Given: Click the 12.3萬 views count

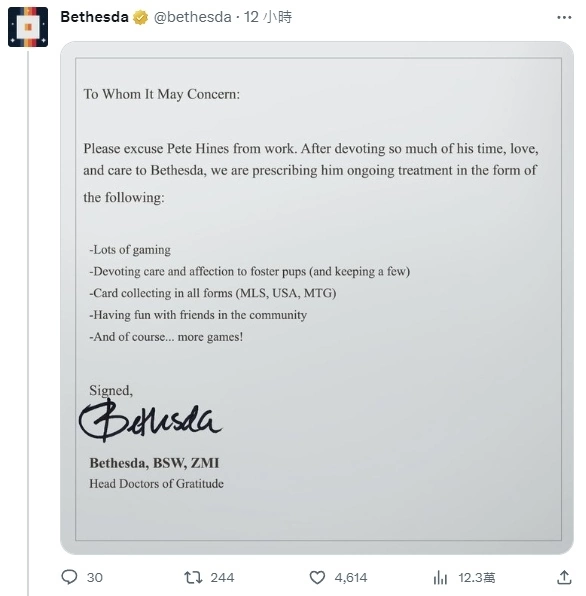Looking at the screenshot, I should [477, 578].
